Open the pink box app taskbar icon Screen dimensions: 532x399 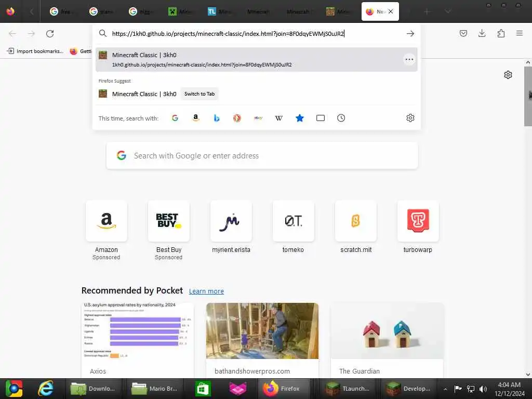click(x=238, y=389)
